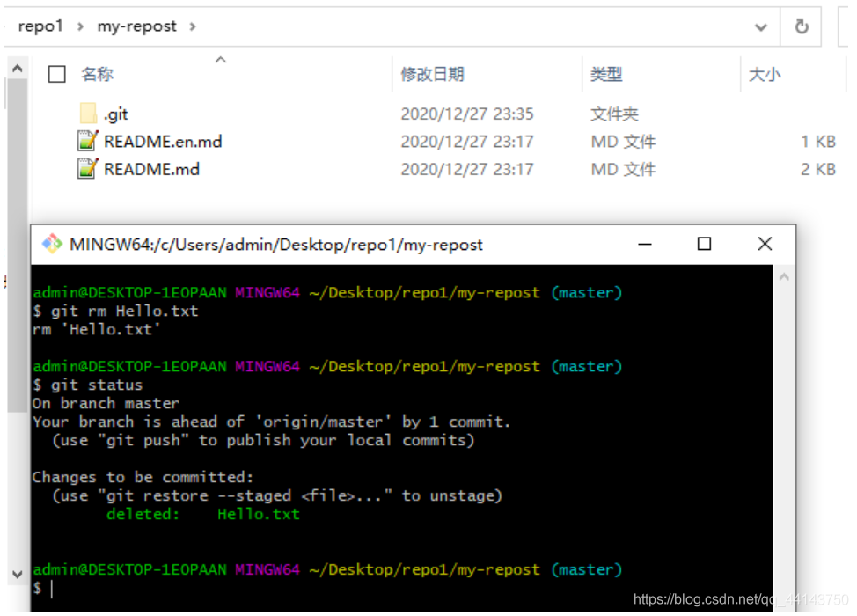Click the sort arrow above the 名称 column

point(220,60)
